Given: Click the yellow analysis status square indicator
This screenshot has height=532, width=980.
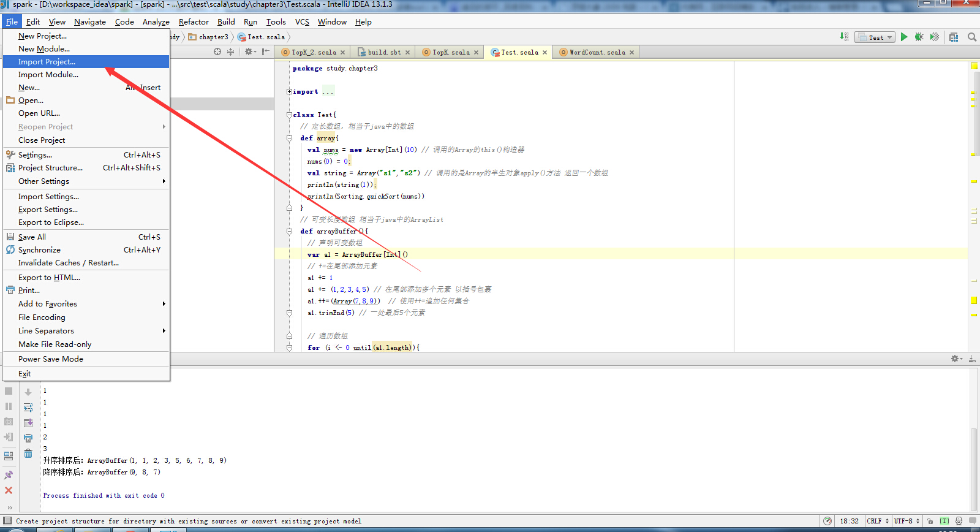Looking at the screenshot, I should [974, 66].
